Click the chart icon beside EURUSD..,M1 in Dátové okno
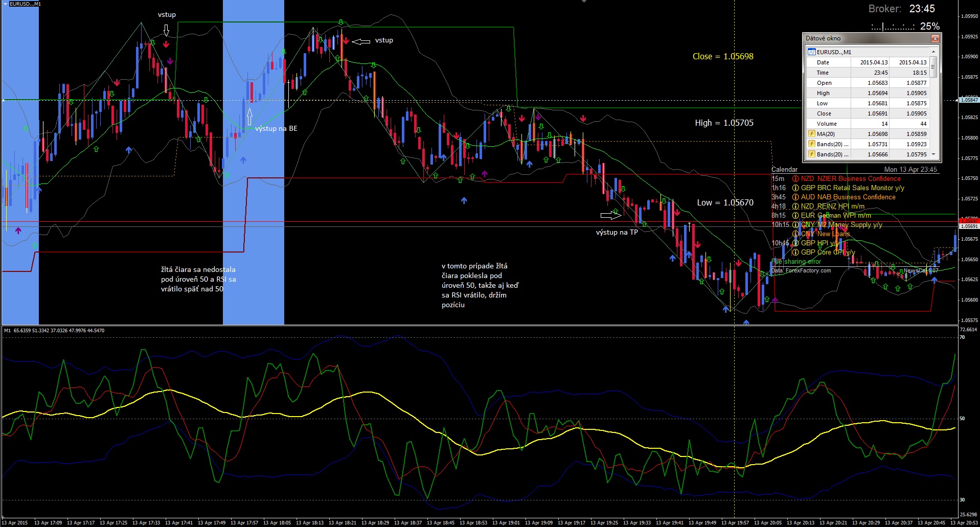Viewport: 980px width, 527px height. [811, 52]
